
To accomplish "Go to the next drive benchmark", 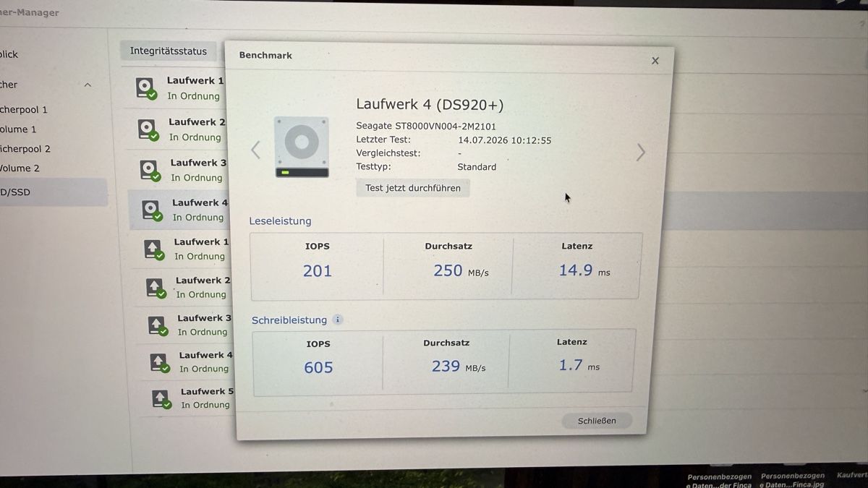I will [x=640, y=152].
